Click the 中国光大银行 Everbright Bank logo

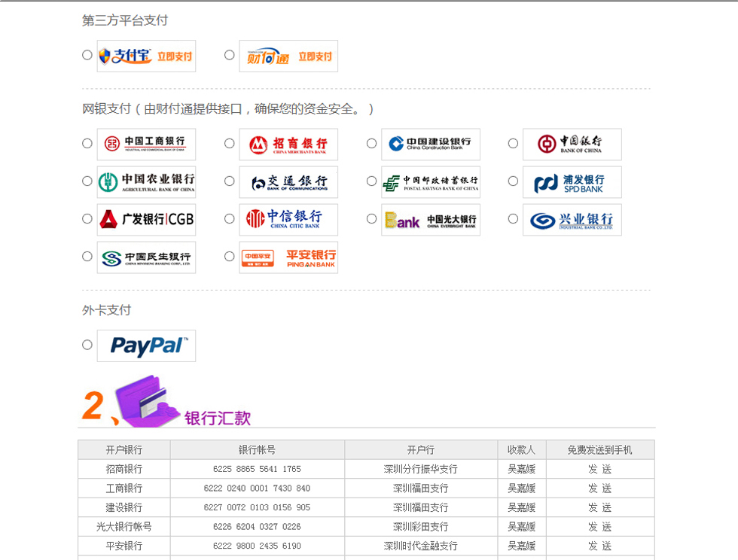431,220
